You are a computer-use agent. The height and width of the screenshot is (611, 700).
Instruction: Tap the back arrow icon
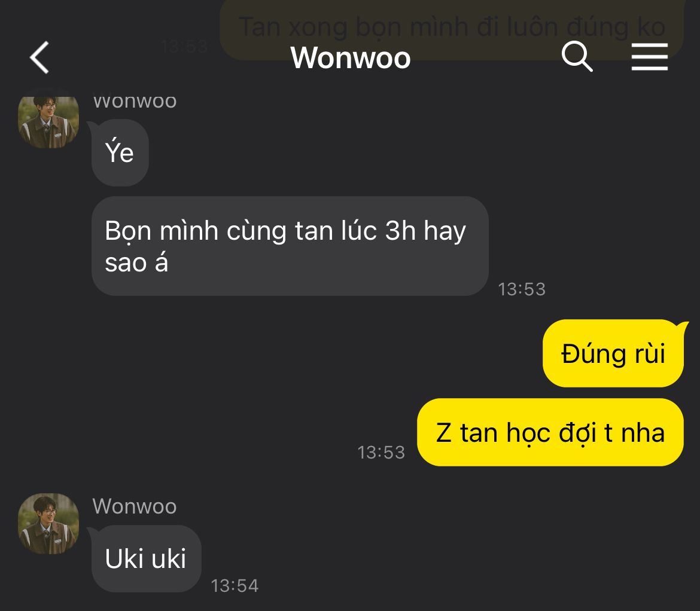(x=39, y=57)
